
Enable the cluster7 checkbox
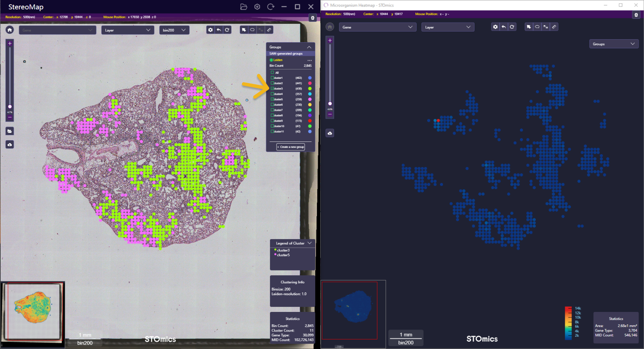pos(273,110)
